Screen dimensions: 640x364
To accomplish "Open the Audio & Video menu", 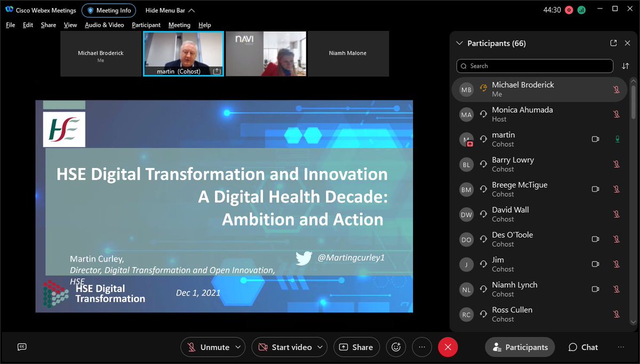I will pyautogui.click(x=103, y=25).
